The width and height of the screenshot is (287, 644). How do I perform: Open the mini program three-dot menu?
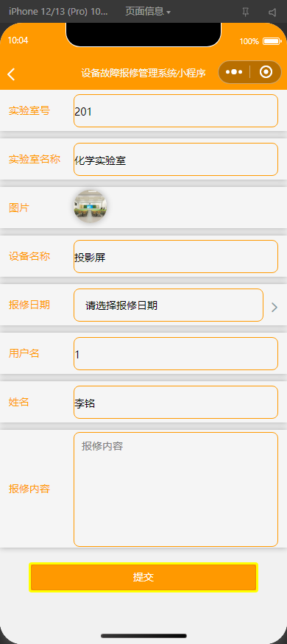coord(234,72)
